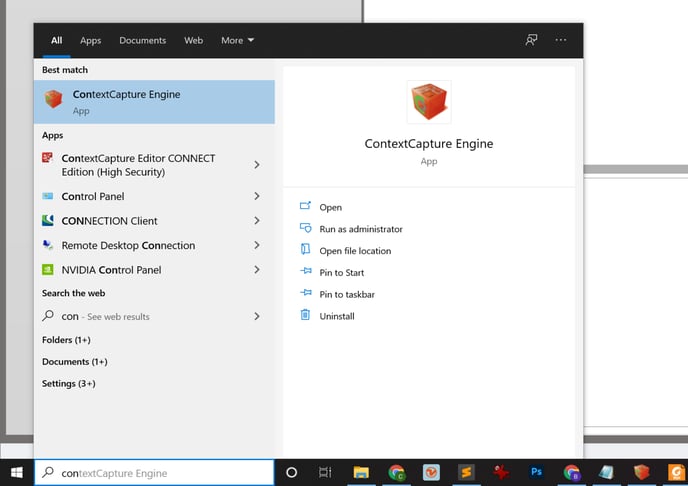Click the large ContextCapture Engine icon in the preview pane
This screenshot has width=688, height=486.
(x=429, y=102)
